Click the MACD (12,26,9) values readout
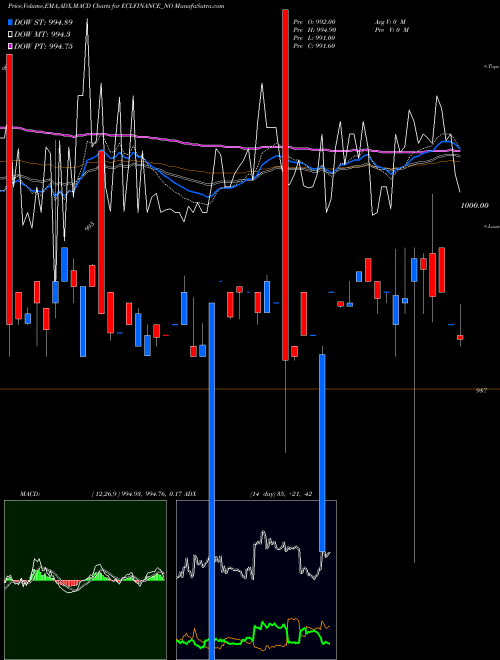500x660 pixels. pos(137,494)
